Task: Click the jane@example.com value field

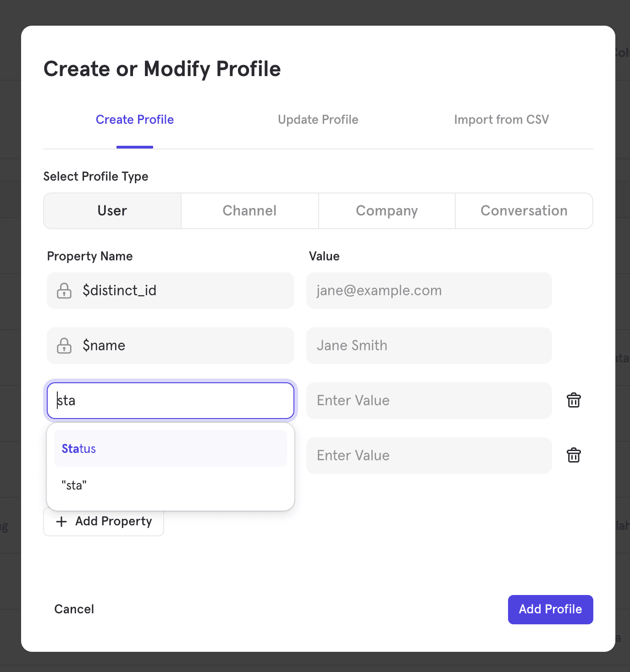Action: pos(429,291)
